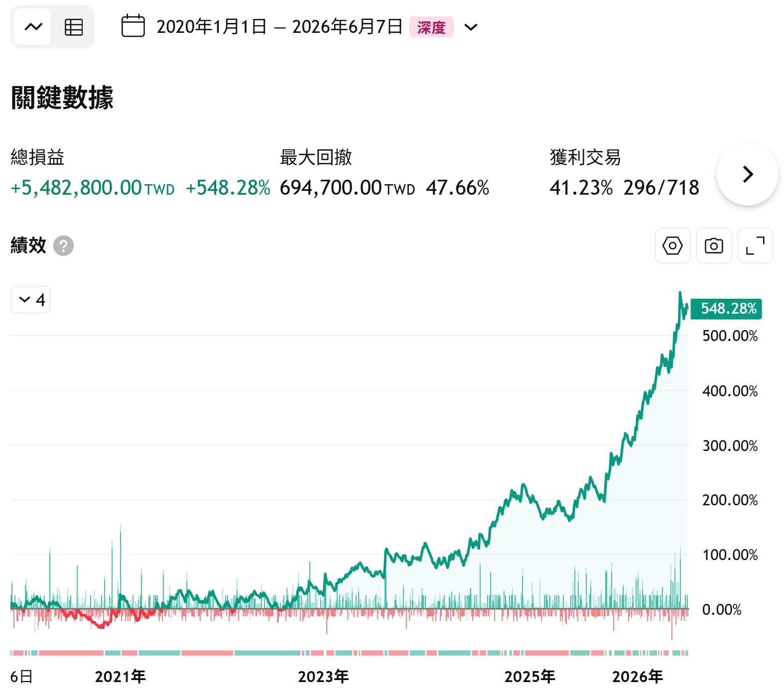Open the calendar date picker icon
This screenshot has width=784, height=691.
point(133,26)
